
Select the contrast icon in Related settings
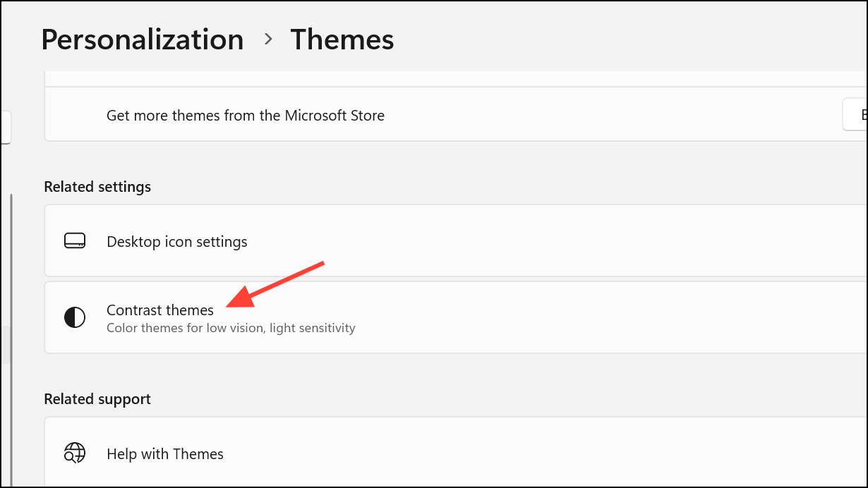pos(74,317)
